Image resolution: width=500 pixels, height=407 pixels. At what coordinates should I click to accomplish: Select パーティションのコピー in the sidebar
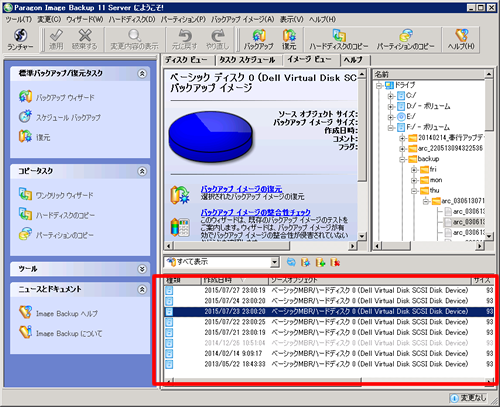(x=56, y=235)
